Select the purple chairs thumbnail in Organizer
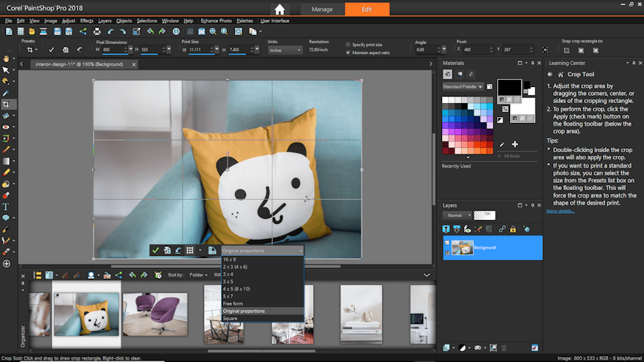The image size is (644, 362). (x=155, y=314)
